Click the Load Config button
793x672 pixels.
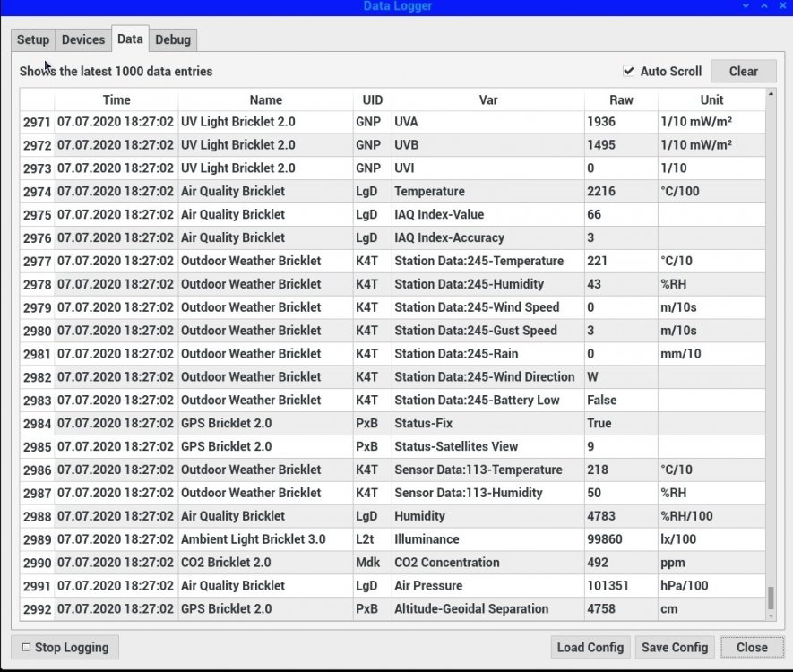pyautogui.click(x=590, y=647)
